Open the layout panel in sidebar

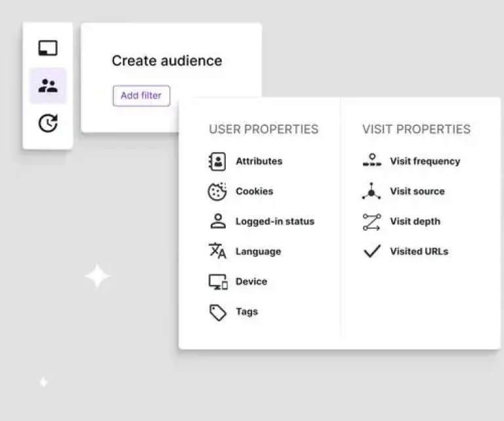[48, 48]
